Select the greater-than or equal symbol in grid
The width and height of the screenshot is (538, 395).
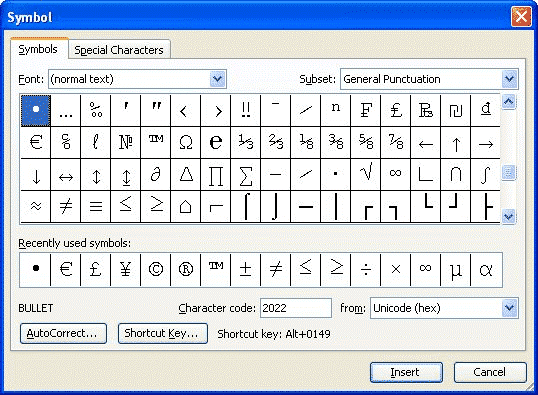click(156, 207)
